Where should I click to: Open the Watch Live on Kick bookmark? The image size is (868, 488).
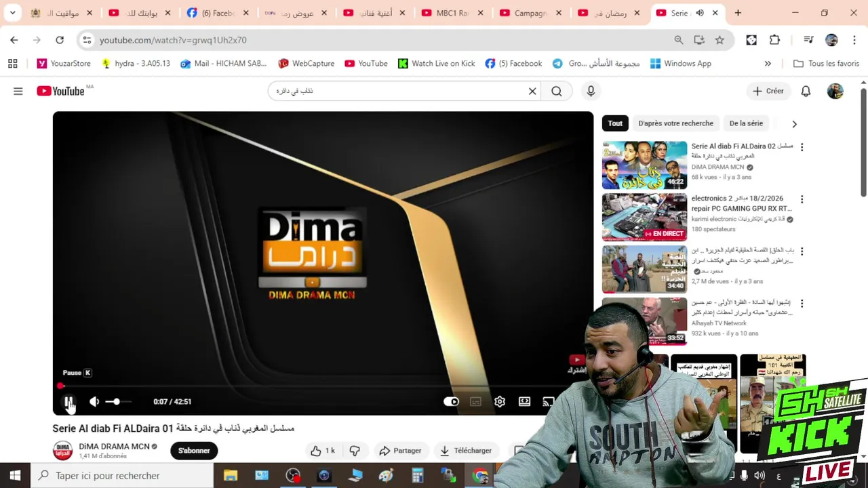(x=436, y=64)
